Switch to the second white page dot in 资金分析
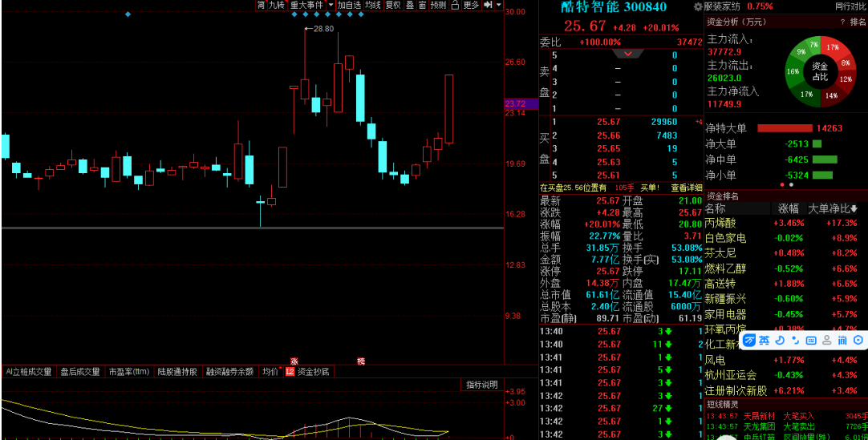Image resolution: width=868 pixels, height=440 pixels. coord(791,184)
